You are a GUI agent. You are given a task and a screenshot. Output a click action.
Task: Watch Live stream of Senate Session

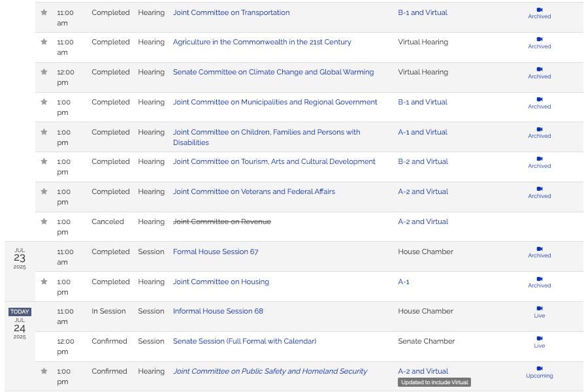click(x=540, y=342)
